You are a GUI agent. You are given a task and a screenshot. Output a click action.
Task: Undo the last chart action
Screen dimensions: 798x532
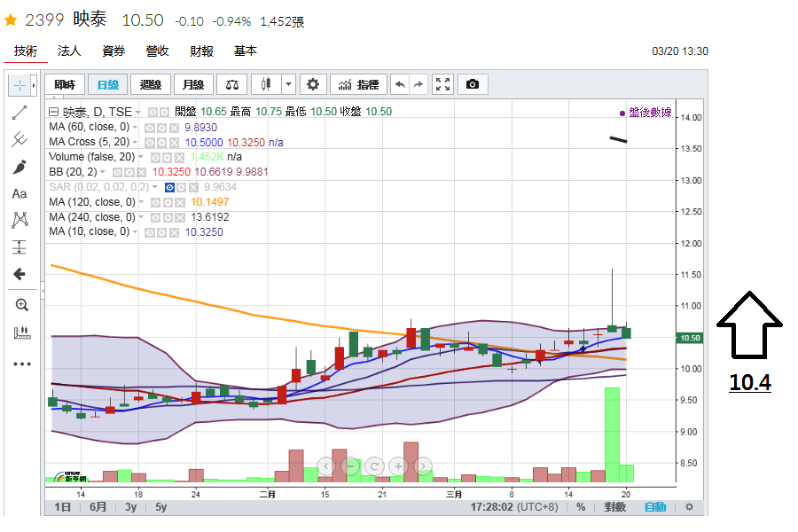(x=400, y=84)
